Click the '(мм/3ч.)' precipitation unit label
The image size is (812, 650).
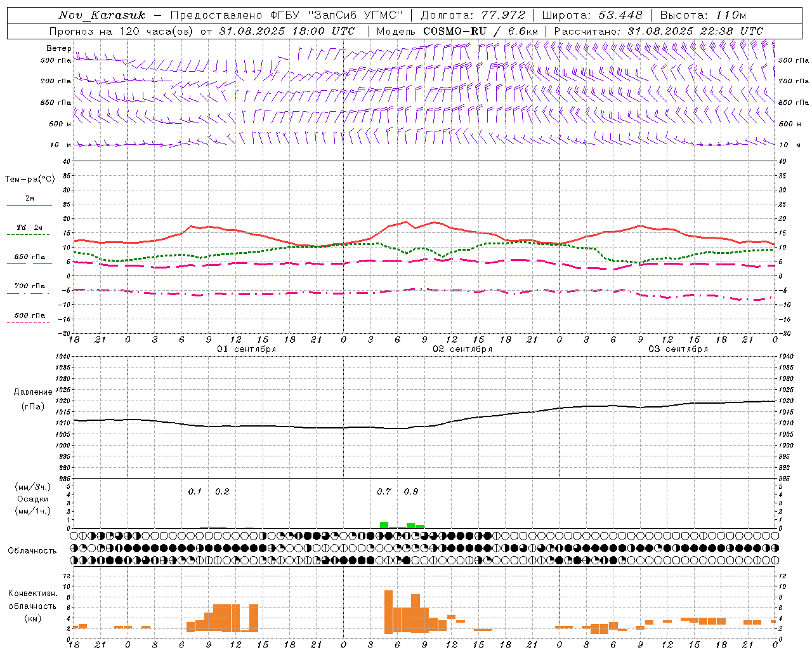click(32, 487)
